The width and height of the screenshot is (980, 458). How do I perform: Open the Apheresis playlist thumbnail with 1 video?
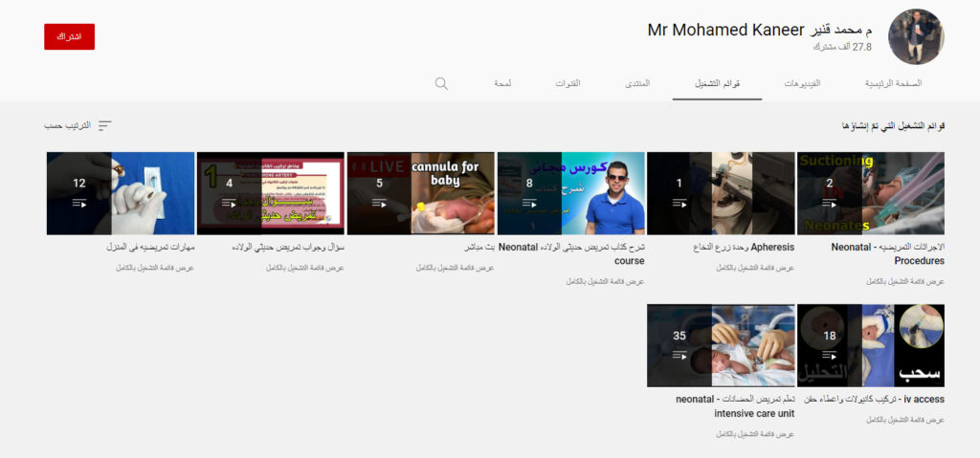pos(721,193)
